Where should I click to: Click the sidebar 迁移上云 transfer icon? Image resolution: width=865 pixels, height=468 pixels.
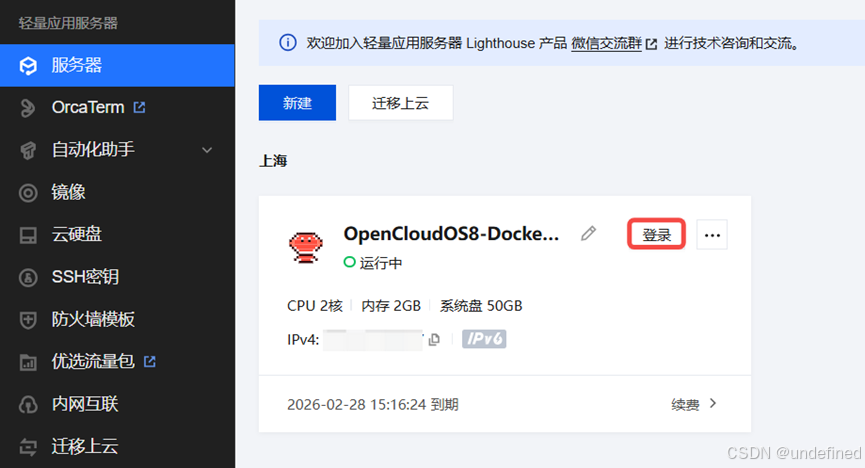pyautogui.click(x=28, y=446)
